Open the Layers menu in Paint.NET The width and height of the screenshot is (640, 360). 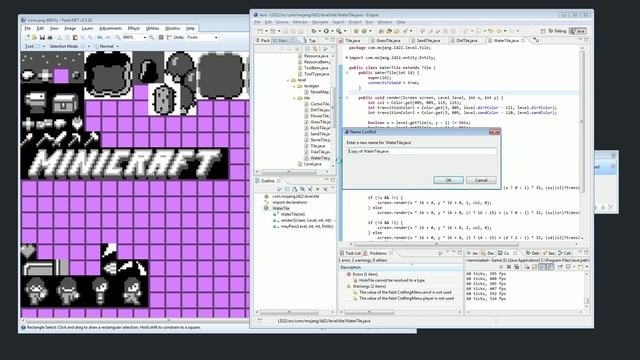(87, 29)
